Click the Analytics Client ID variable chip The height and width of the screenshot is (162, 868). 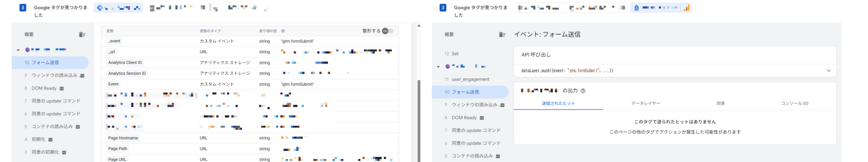click(125, 63)
